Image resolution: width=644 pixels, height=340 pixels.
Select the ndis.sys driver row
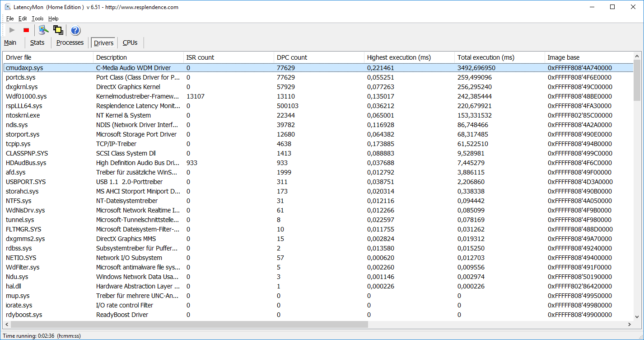pos(318,125)
